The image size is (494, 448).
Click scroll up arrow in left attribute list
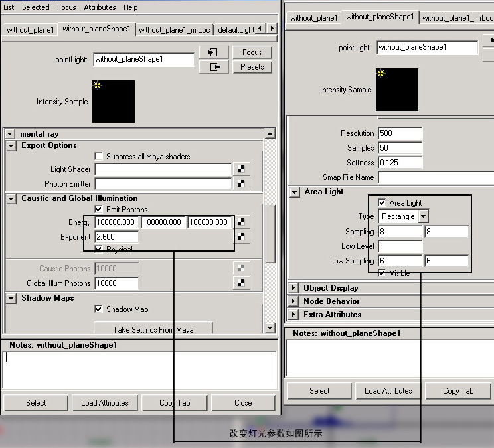coord(270,133)
